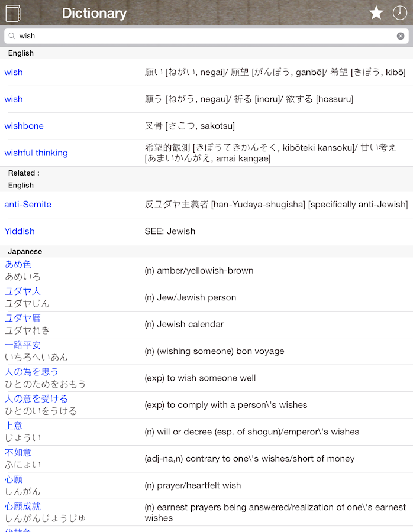413x532 pixels.
Task: Open favorites with the star icon
Action: [376, 13]
